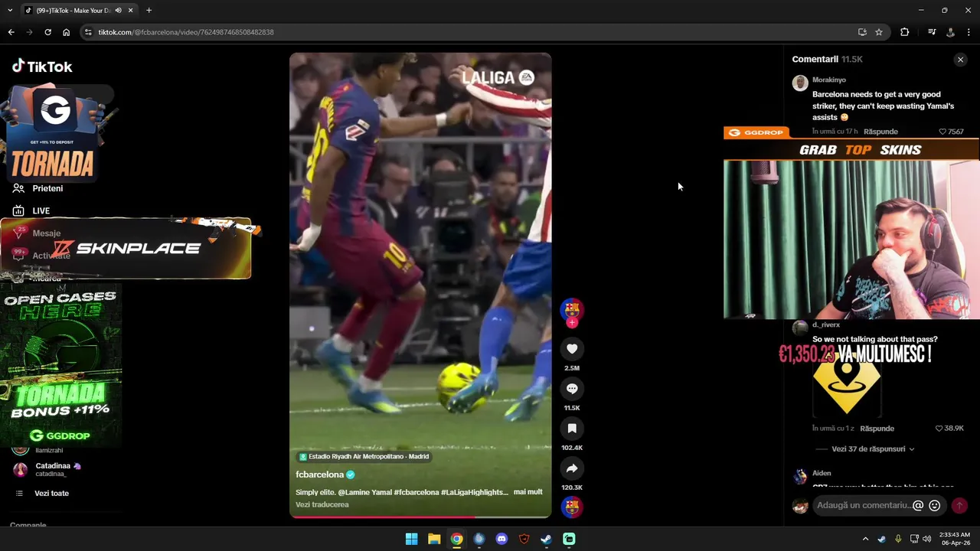
Task: Open Discord from the taskbar
Action: (501, 539)
